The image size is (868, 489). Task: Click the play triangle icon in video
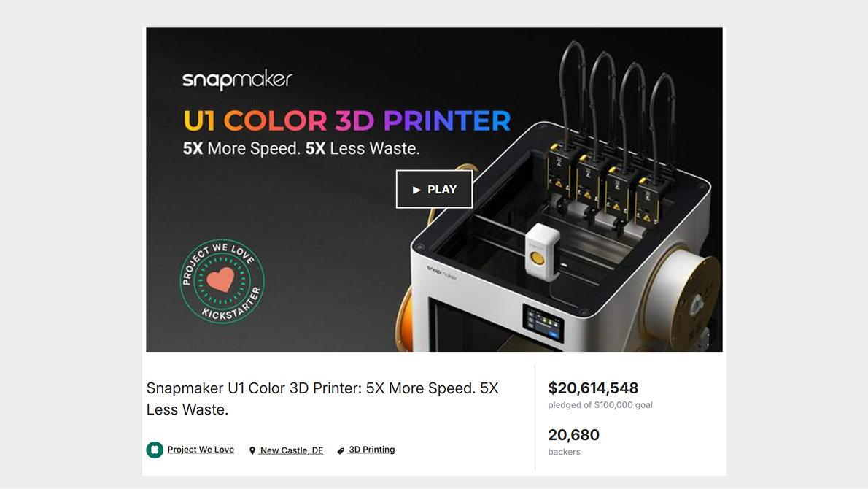point(416,190)
